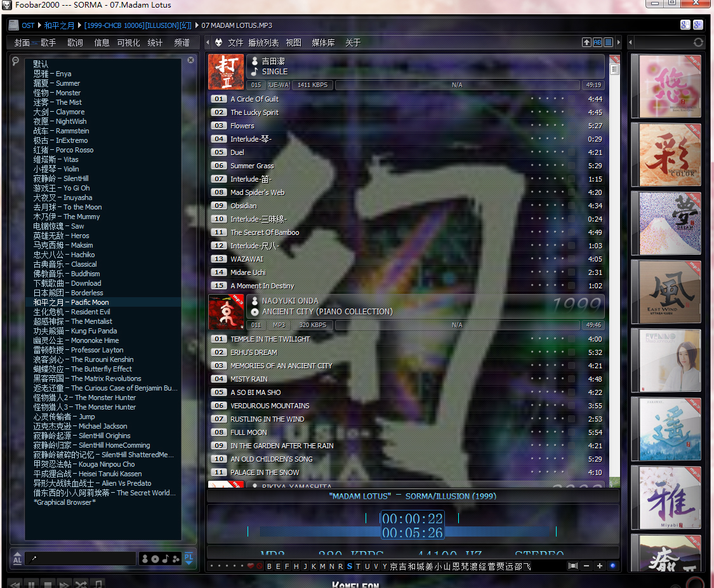714x588 pixels.
Task: Click the PL playlist dropdown button
Action: [189, 558]
